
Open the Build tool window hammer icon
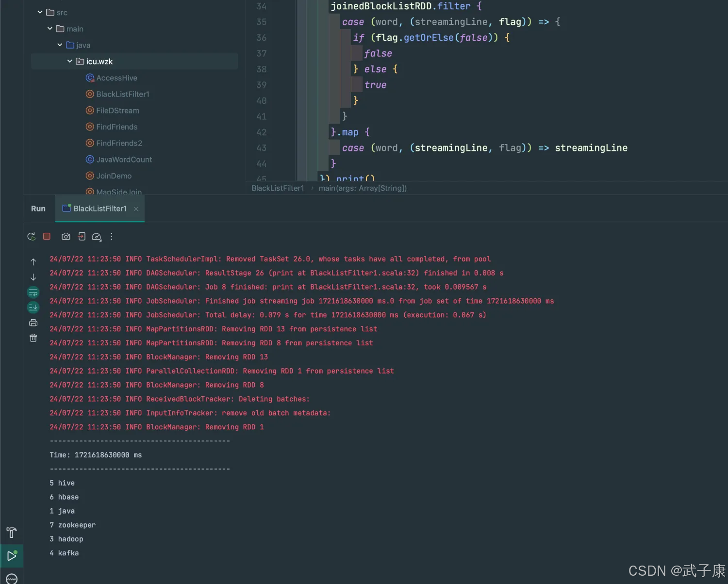point(12,533)
